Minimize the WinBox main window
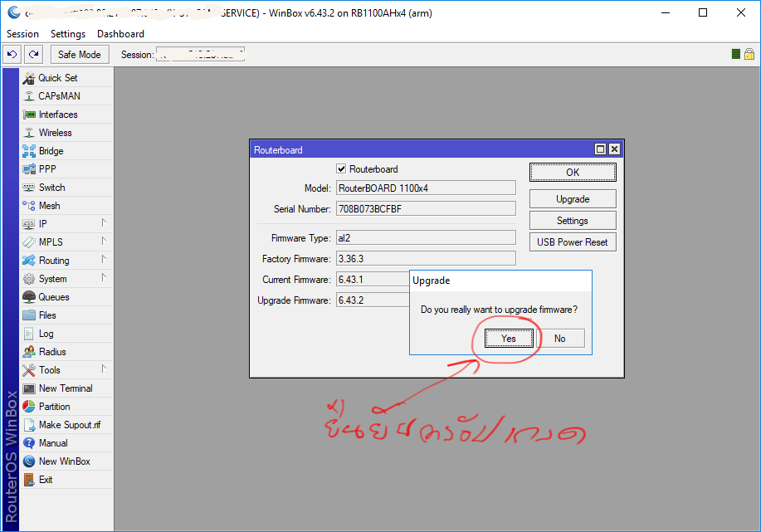This screenshot has width=761, height=532. 666,12
